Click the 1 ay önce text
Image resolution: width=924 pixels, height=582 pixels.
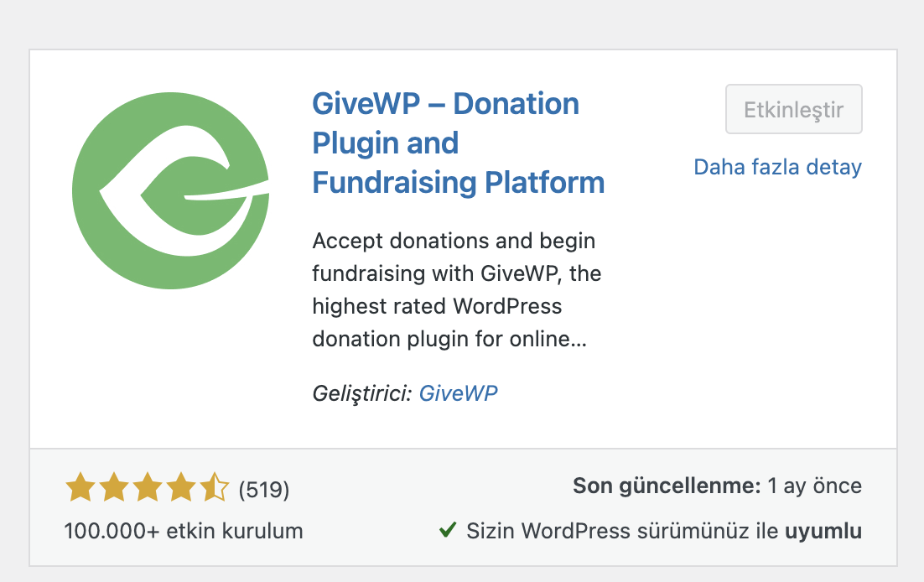tap(814, 486)
